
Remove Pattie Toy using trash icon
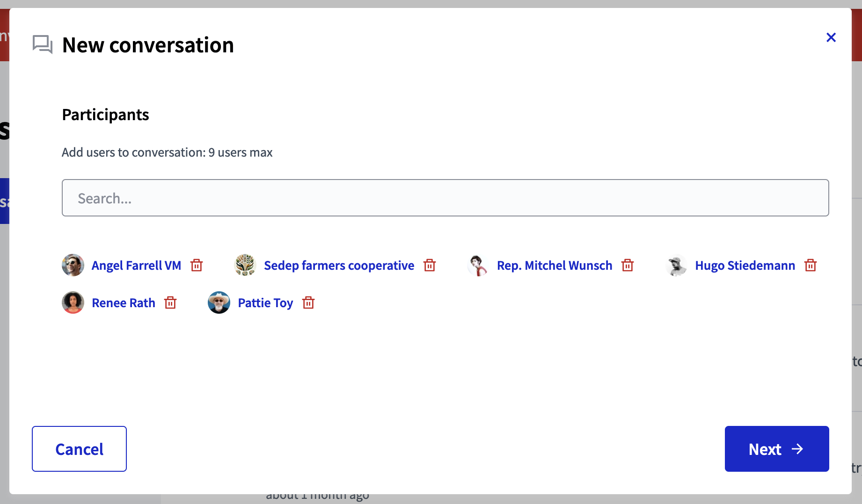pyautogui.click(x=308, y=302)
